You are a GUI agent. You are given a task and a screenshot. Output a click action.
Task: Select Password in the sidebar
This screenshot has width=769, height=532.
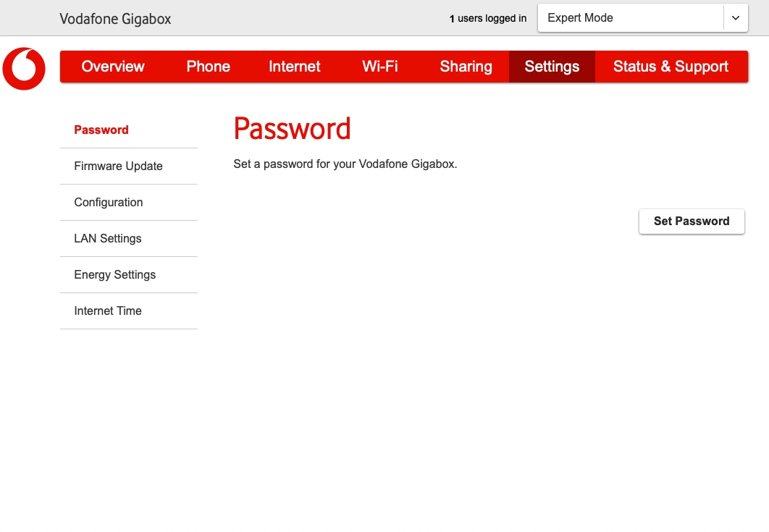pos(101,130)
